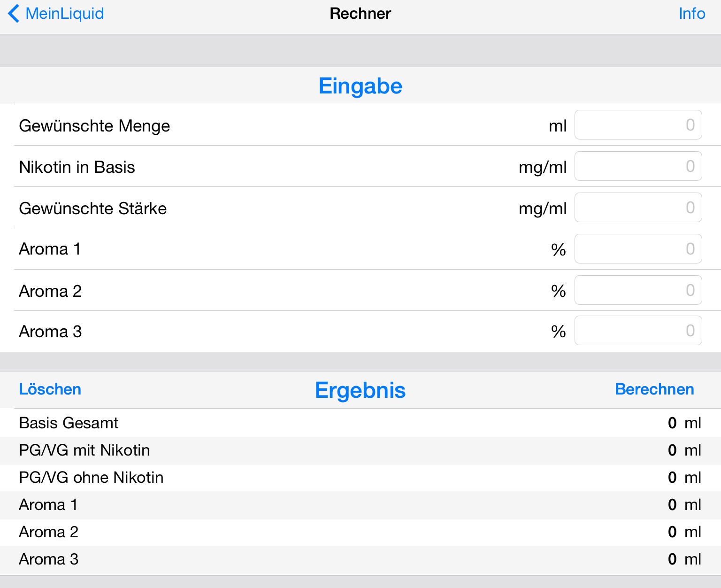Viewport: 721px width, 588px height.
Task: Open the Info page
Action: point(691,14)
